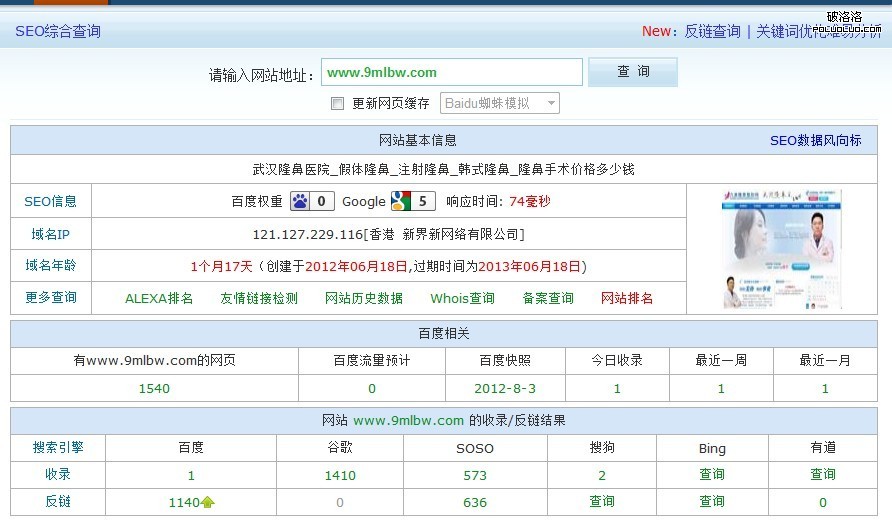Click the Bing 反链 查询 link
892x524 pixels.
point(712,502)
